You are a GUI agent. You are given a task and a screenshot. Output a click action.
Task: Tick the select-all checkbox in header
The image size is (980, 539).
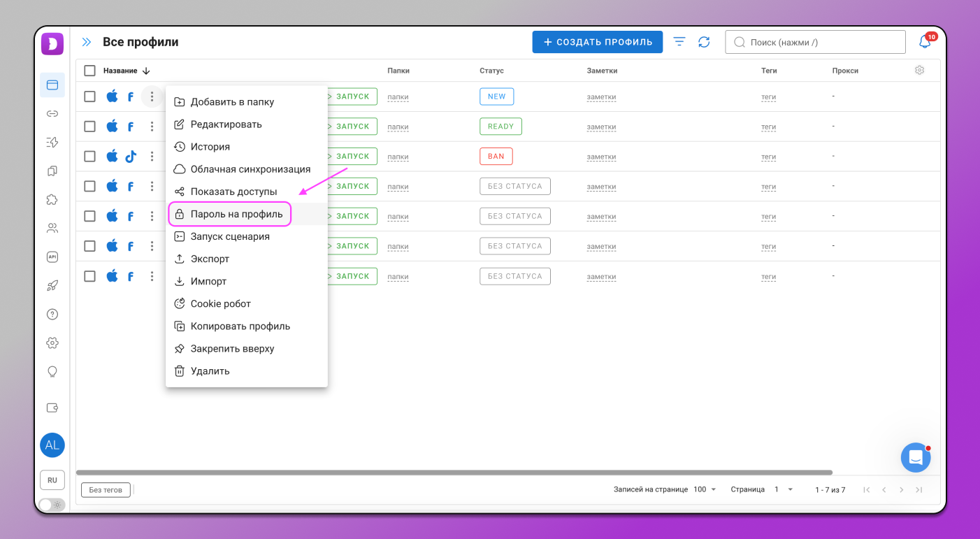[89, 71]
